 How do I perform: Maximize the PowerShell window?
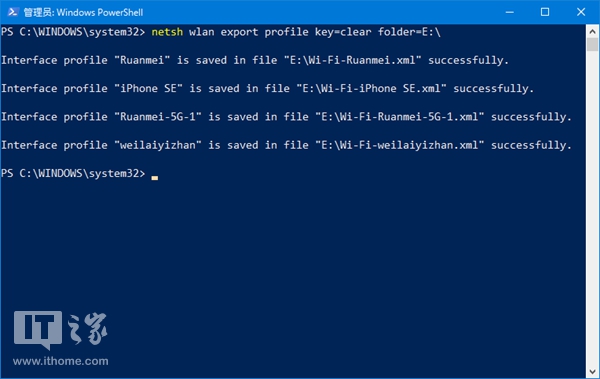coord(545,12)
